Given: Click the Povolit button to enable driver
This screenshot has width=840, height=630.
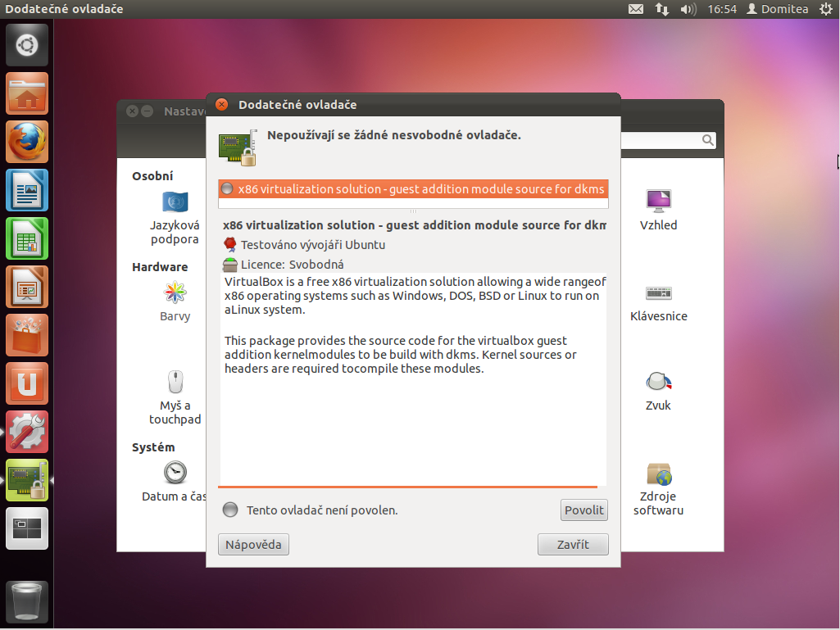Looking at the screenshot, I should (x=584, y=510).
